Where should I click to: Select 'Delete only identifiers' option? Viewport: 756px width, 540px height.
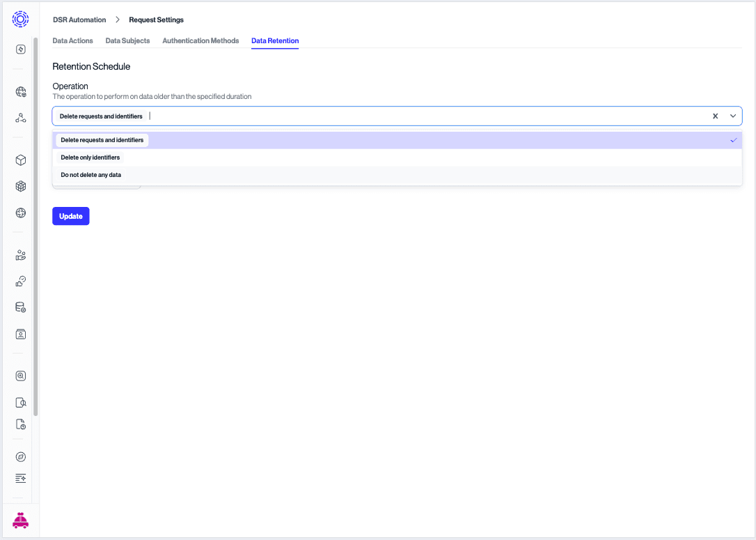tap(90, 157)
